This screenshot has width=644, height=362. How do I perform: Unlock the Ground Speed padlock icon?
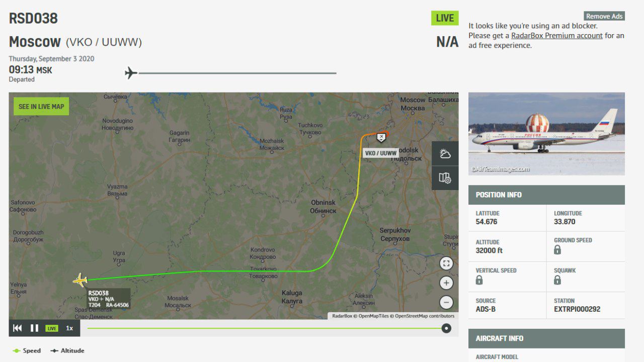coord(557,250)
